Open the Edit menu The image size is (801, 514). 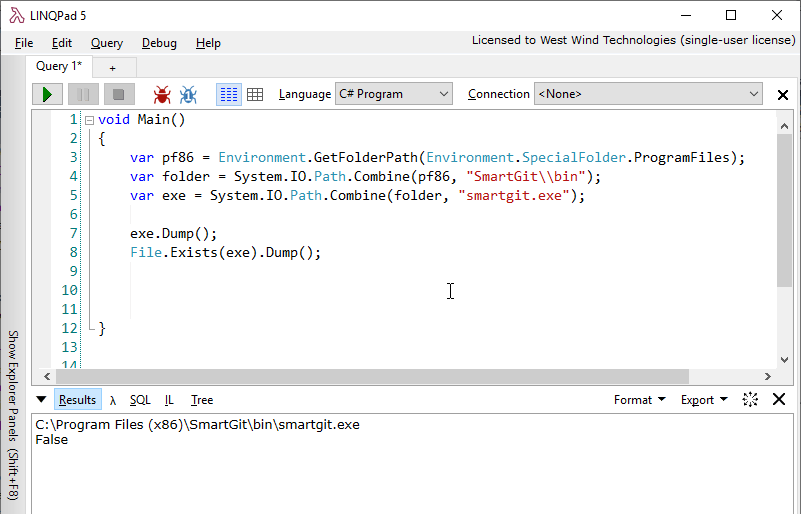click(x=62, y=43)
